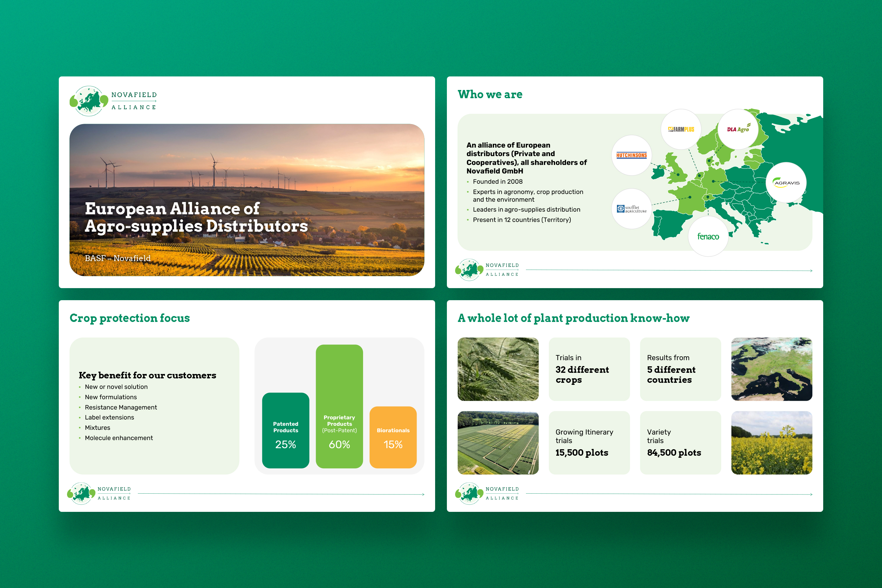Select the orange Biorationals 15% bar
Image resolution: width=882 pixels, height=588 pixels.
[x=392, y=437]
